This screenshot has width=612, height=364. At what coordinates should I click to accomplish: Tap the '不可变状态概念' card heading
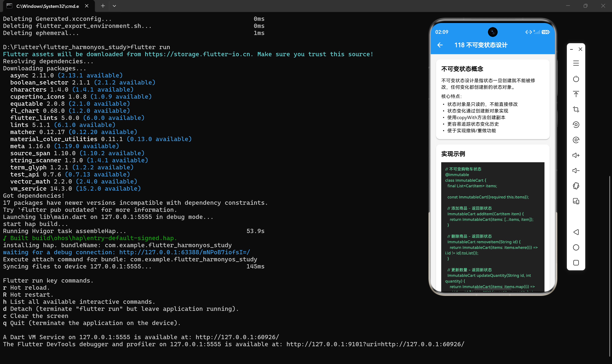[x=462, y=69]
